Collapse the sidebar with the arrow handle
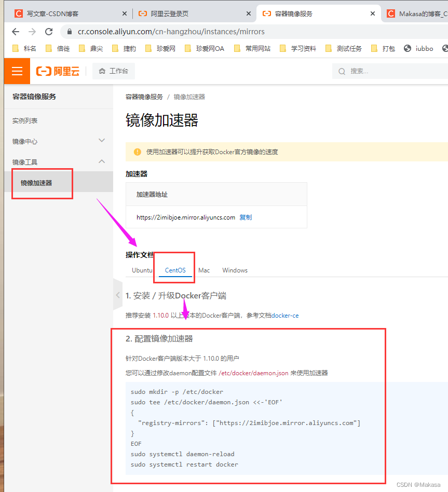The image size is (448, 492). (118, 295)
